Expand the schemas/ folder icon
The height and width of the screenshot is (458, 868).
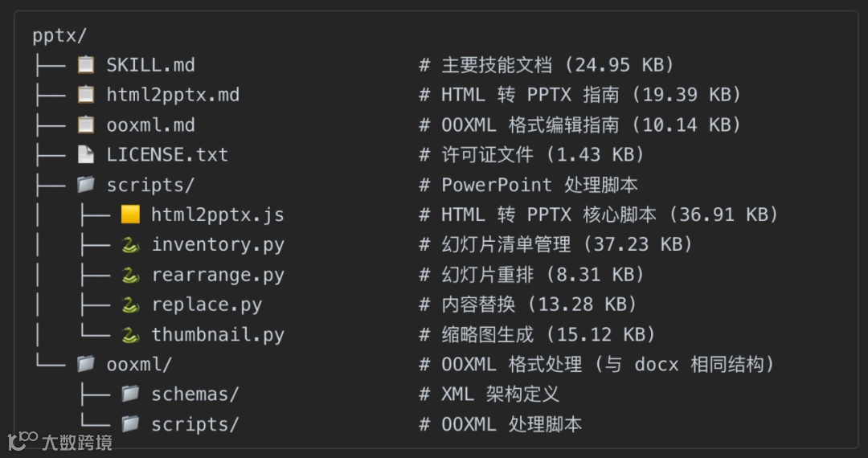130,394
